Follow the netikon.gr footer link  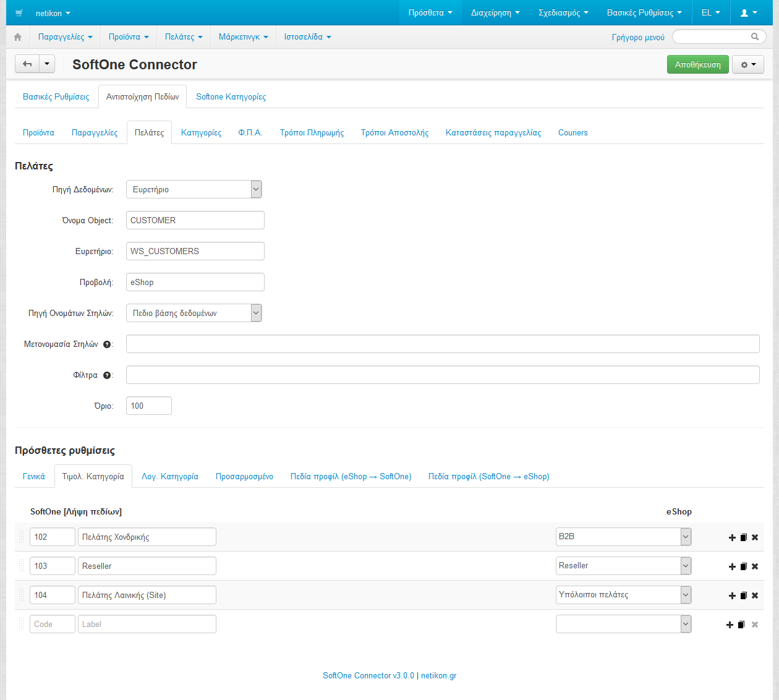point(438,676)
